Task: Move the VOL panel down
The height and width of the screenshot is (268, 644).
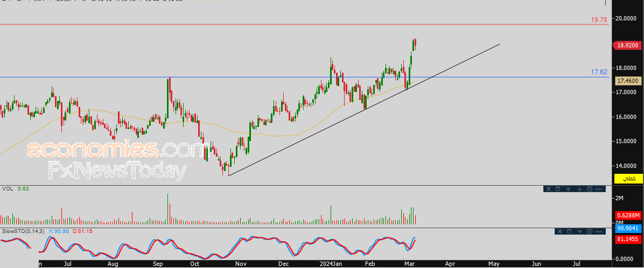Action: point(579,189)
